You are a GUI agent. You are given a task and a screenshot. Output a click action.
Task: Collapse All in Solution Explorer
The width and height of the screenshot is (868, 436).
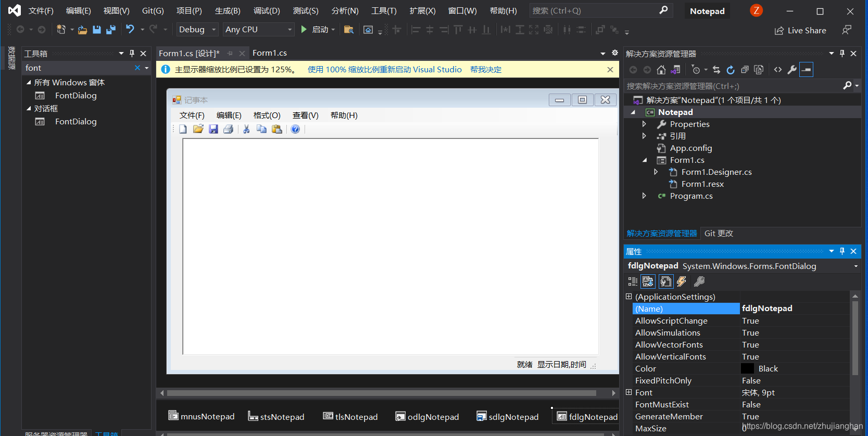point(745,70)
